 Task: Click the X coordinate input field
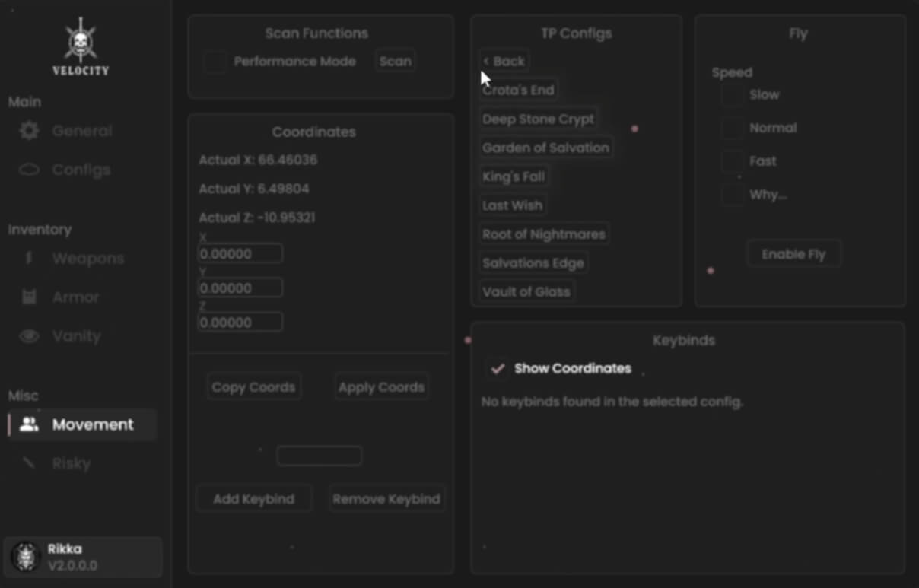pos(240,254)
